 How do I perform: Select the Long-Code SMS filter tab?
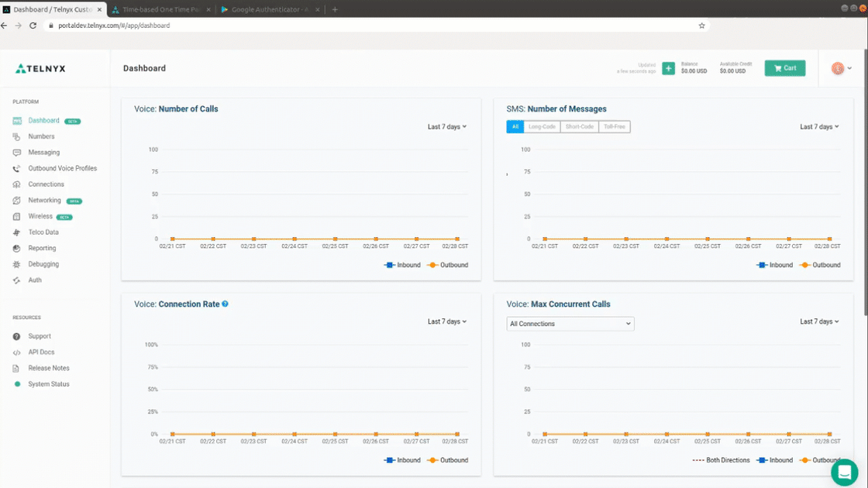click(x=542, y=127)
